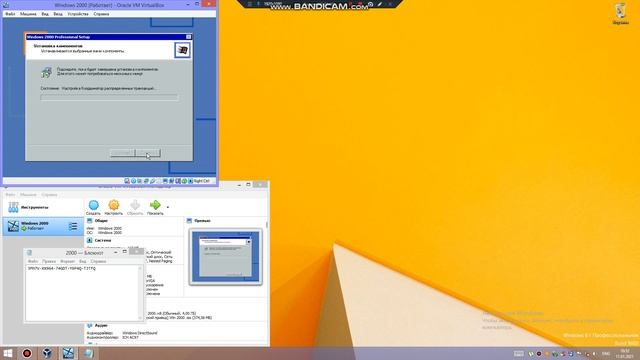Open Файл menu in the Notepad window
The width and height of the screenshot is (640, 360).
coord(33,261)
